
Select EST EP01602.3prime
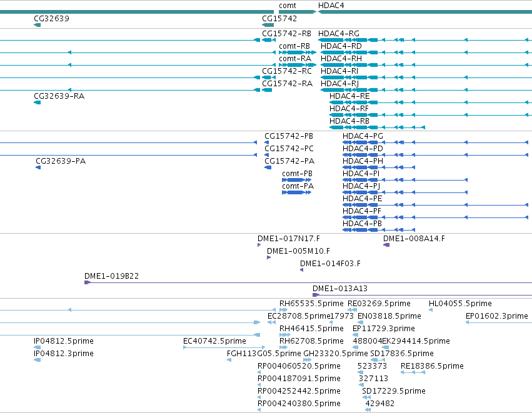click(x=497, y=316)
